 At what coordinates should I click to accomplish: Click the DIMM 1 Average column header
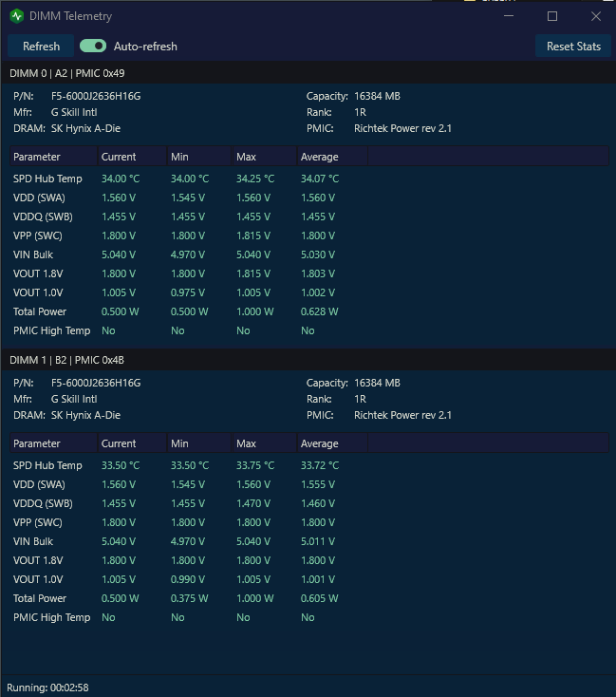(x=332, y=443)
